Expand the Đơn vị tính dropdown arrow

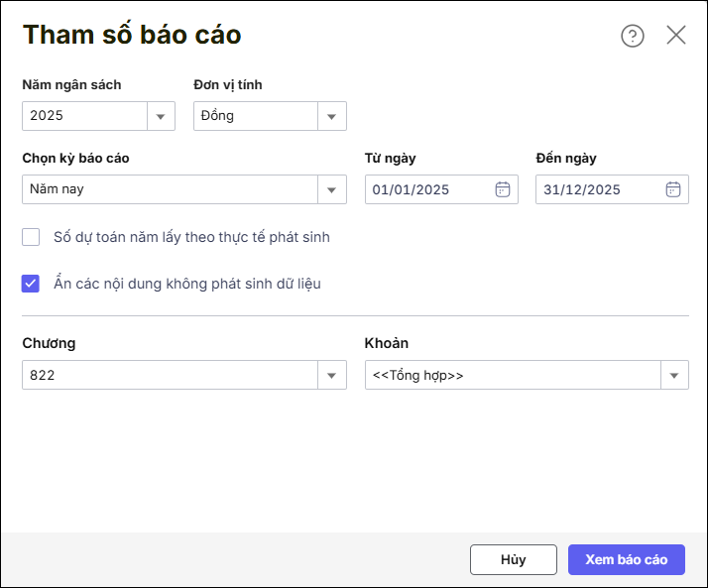pyautogui.click(x=332, y=116)
